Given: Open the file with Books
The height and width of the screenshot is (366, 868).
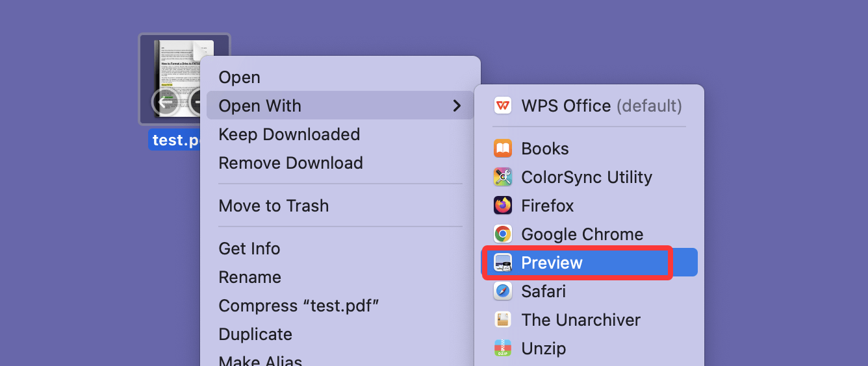Looking at the screenshot, I should pyautogui.click(x=589, y=149).
